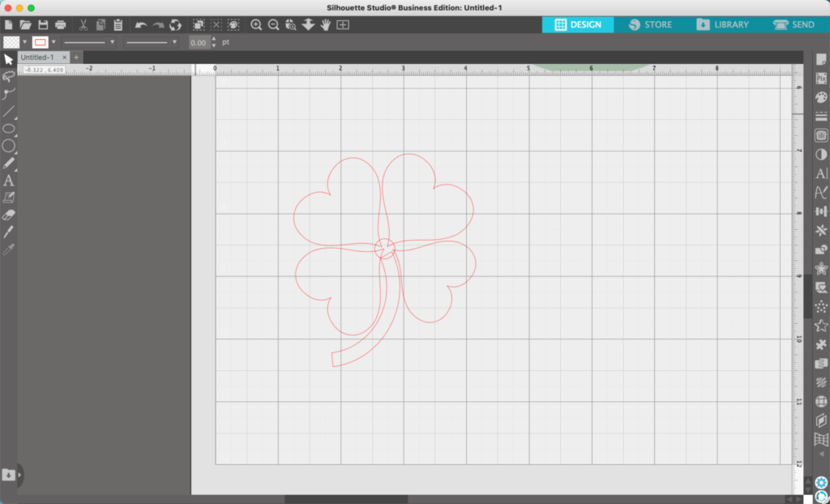The width and height of the screenshot is (830, 504).
Task: Expand the library flyout arrow
Action: pos(20,475)
